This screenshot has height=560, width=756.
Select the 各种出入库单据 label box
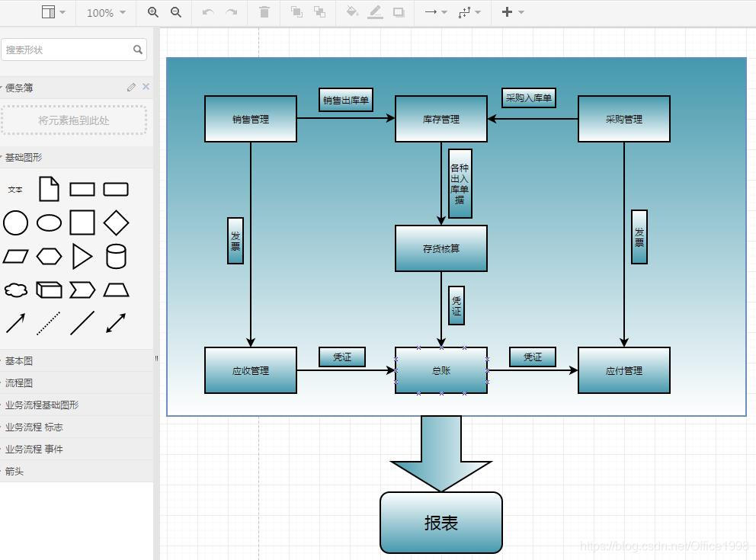point(460,184)
